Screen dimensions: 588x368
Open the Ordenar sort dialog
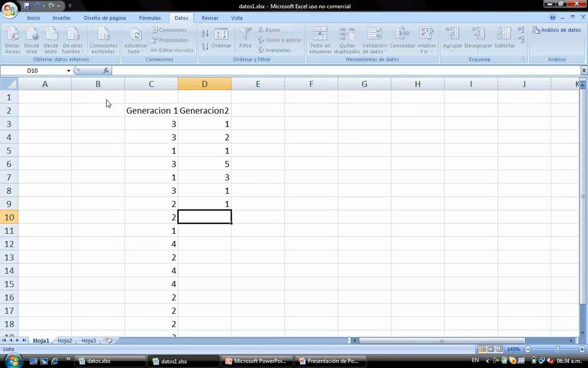click(221, 39)
